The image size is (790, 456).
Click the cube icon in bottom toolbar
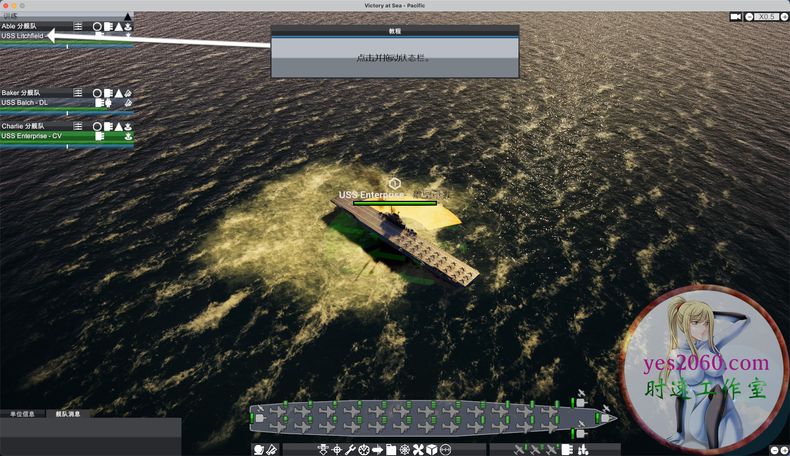[432, 449]
